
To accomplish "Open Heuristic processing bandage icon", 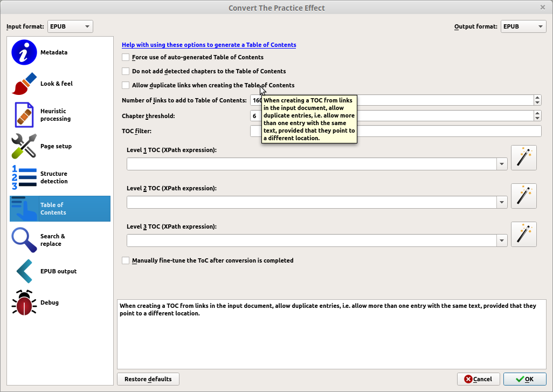I will pyautogui.click(x=24, y=115).
